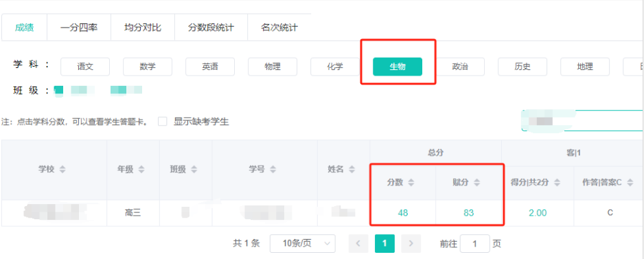
Task: Enable 显示缺考学生 checkbox
Action: pyautogui.click(x=163, y=122)
